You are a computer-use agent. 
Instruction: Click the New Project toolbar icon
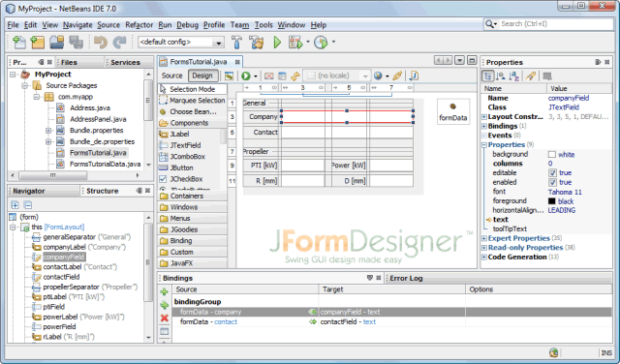coord(38,42)
